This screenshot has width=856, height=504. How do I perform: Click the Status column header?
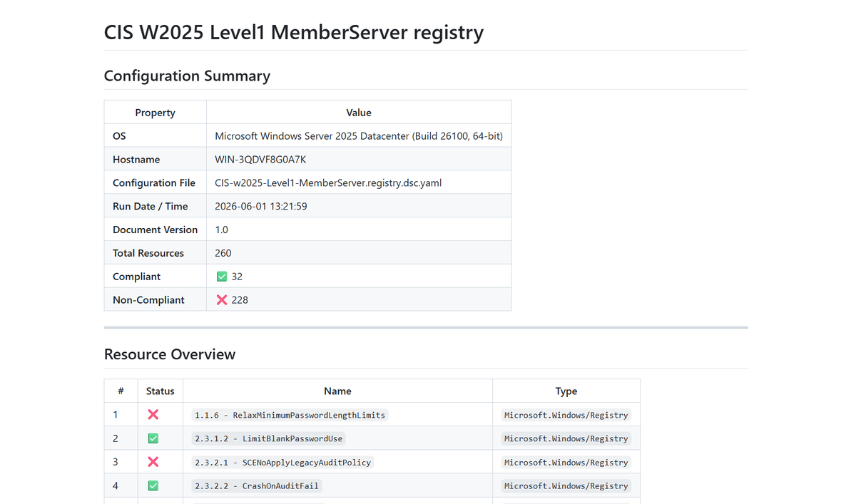(x=160, y=391)
